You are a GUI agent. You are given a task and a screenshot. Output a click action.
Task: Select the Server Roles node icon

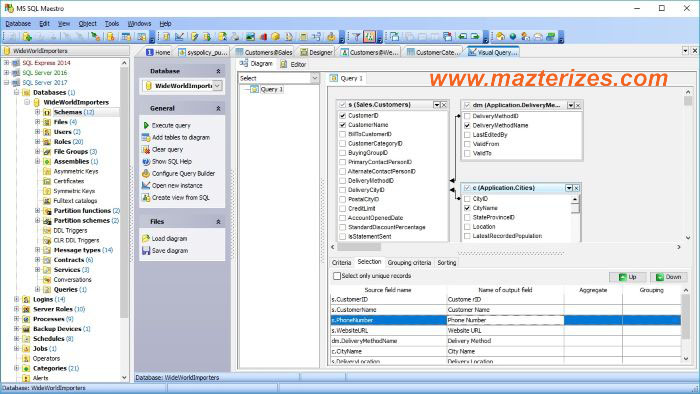coord(26,309)
